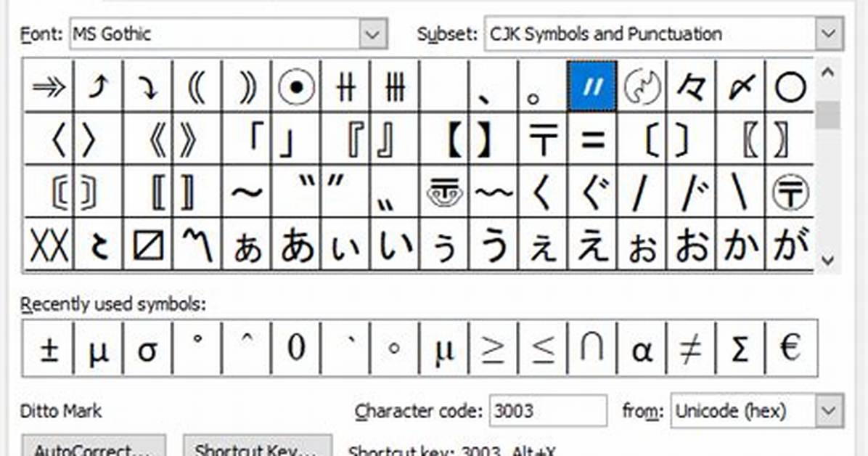Screen dimensions: 868x456
Task: Pick the postal mark face symbol
Action: 444,191
